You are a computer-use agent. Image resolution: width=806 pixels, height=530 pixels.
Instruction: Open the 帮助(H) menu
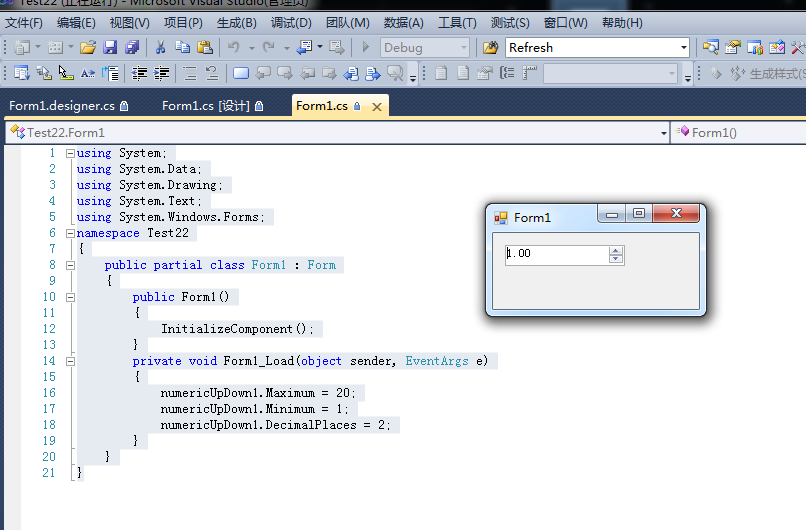[622, 23]
